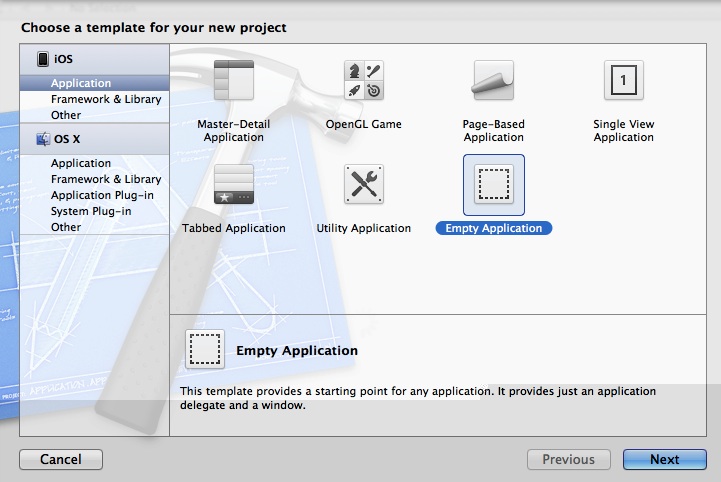Click the Cancel button
The width and height of the screenshot is (721, 482).
[60, 460]
